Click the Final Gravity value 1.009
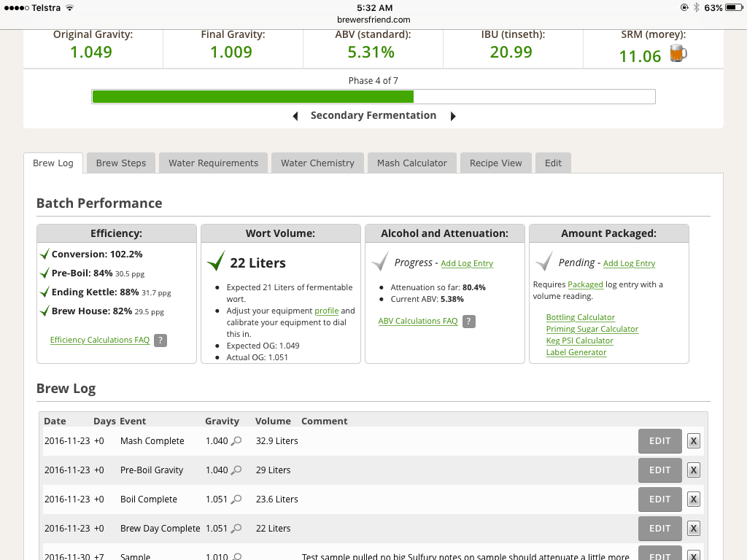Image resolution: width=747 pixels, height=560 pixels. coord(231,52)
